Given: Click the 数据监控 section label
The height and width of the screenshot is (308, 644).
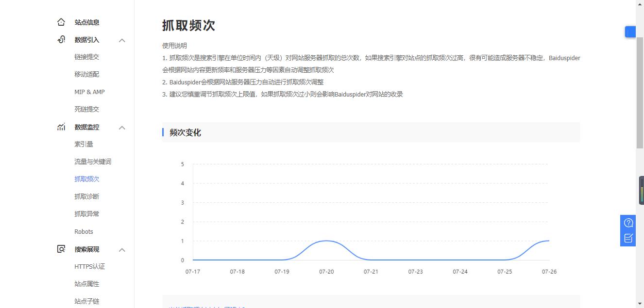Looking at the screenshot, I should click(87, 127).
